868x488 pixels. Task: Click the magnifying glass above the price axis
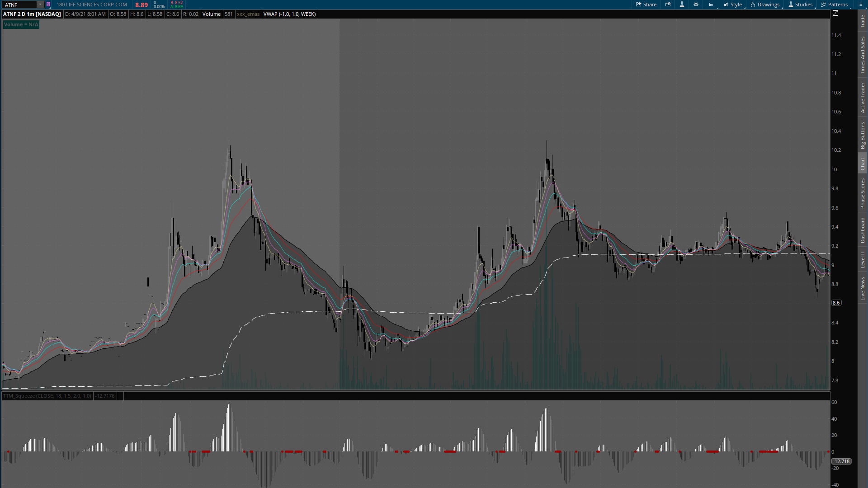[836, 13]
